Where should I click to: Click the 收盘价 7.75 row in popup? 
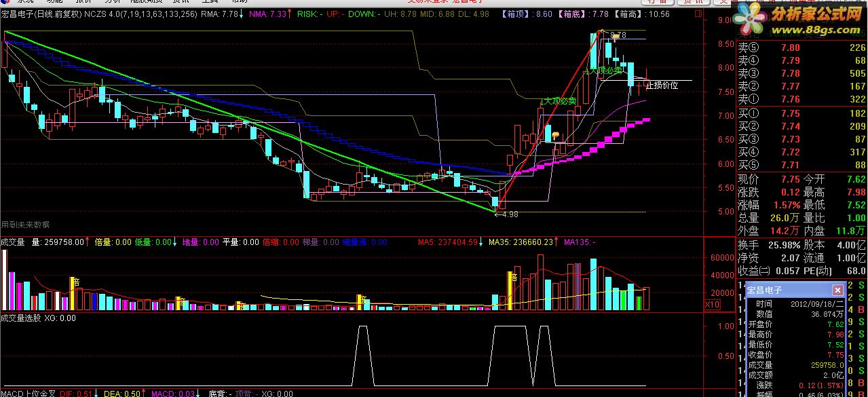[x=795, y=355]
